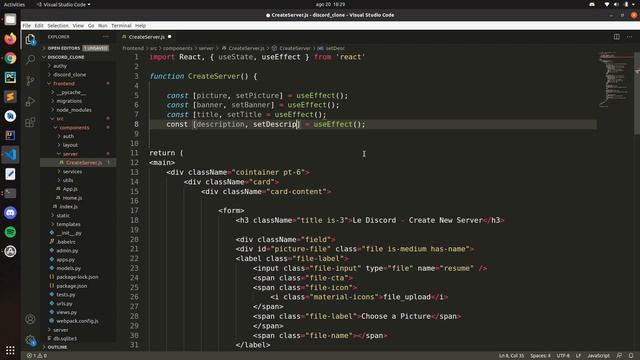Click the errors and warnings status indicator

click(x=37, y=356)
